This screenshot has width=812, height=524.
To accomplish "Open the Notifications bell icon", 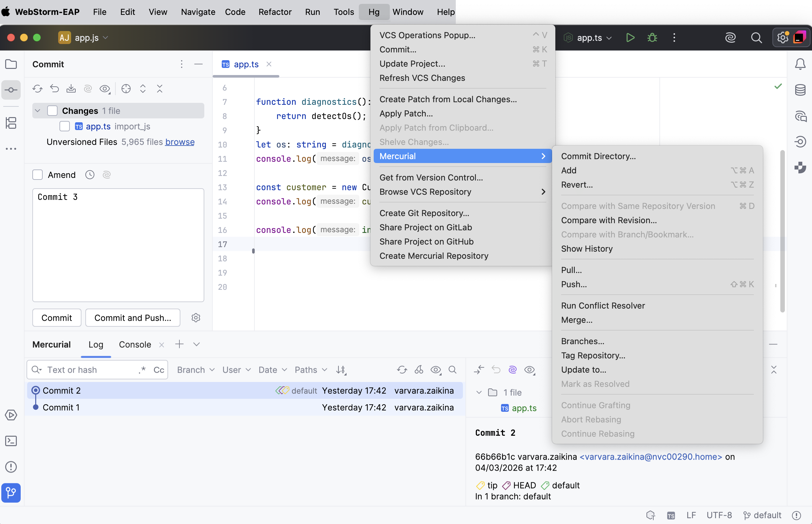I will pyautogui.click(x=800, y=64).
